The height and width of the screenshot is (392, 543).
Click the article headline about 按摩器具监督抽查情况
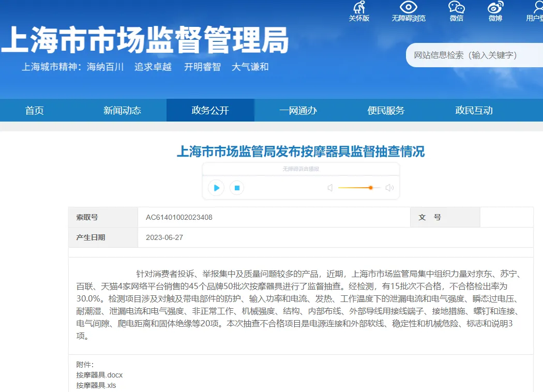300,152
